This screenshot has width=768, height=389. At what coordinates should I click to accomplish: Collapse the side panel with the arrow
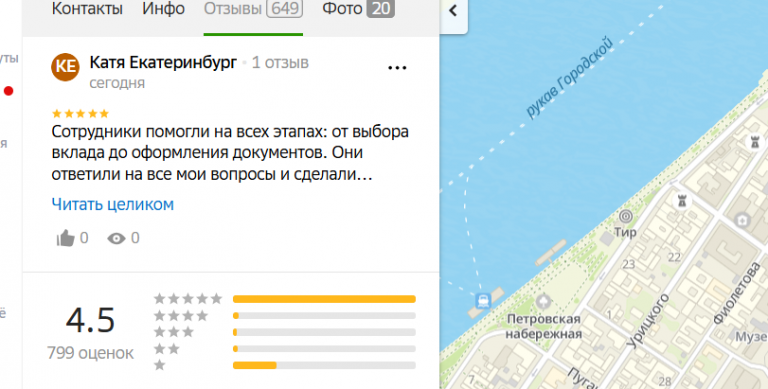453,11
